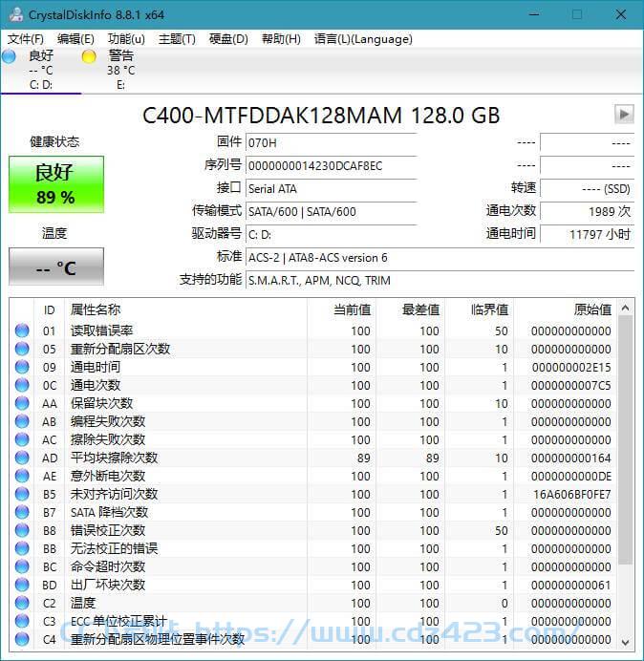Click the status icon for 01 读取错误率
This screenshot has width=644, height=661.
point(22,330)
